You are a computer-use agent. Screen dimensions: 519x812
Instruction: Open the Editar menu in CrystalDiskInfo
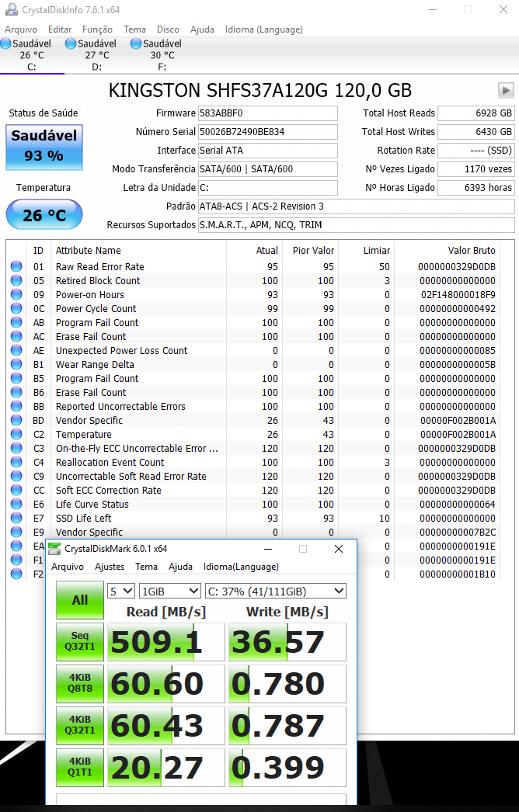(60, 29)
